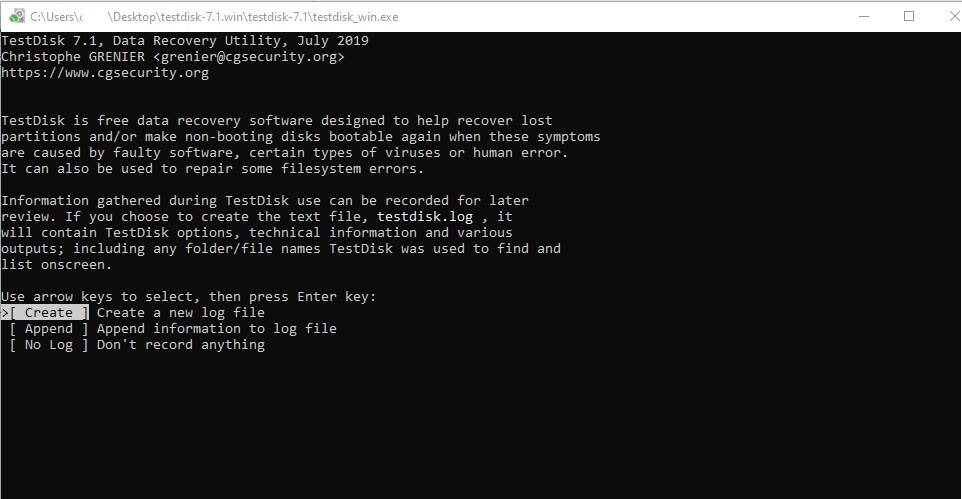Image resolution: width=962 pixels, height=499 pixels.
Task: Click the 'Use arrow keys to select' prompt
Action: point(188,296)
